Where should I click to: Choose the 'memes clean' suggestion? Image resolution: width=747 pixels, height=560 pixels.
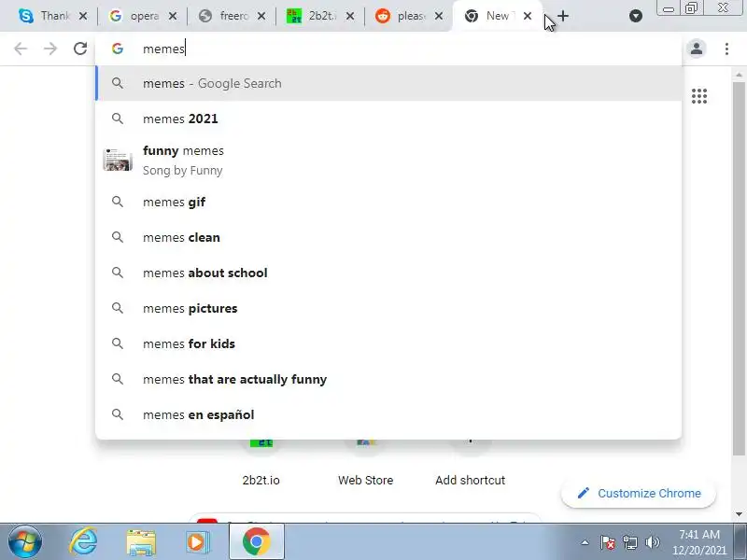click(x=388, y=237)
